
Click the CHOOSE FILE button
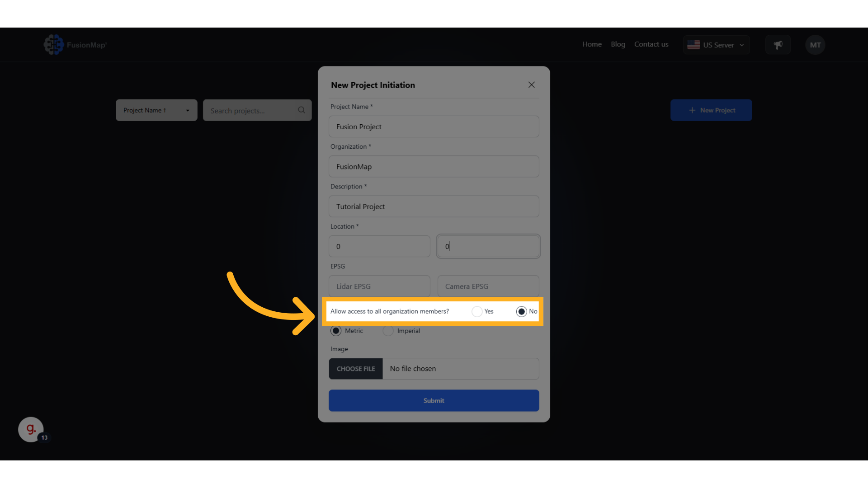[x=356, y=369]
